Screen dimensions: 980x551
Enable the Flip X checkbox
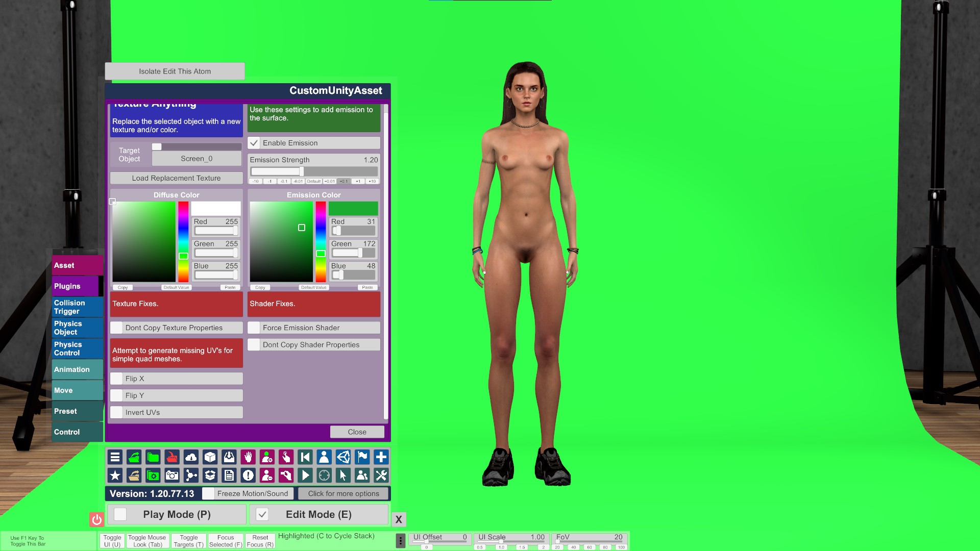click(x=117, y=379)
